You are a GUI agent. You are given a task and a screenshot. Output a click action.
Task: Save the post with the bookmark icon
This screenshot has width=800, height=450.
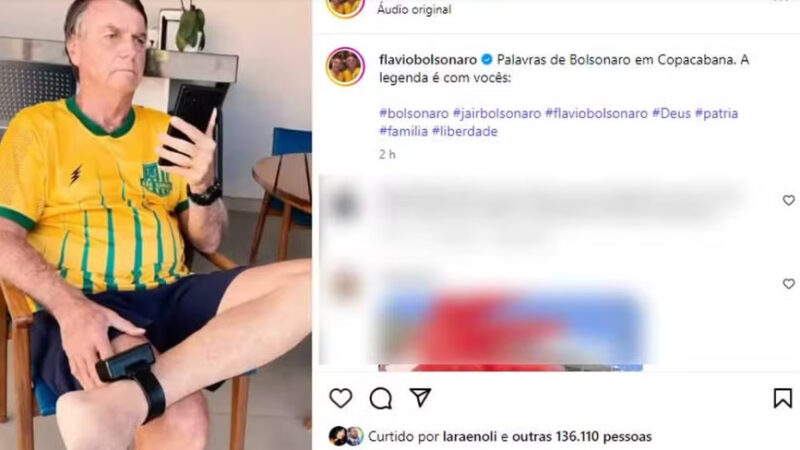click(x=783, y=398)
